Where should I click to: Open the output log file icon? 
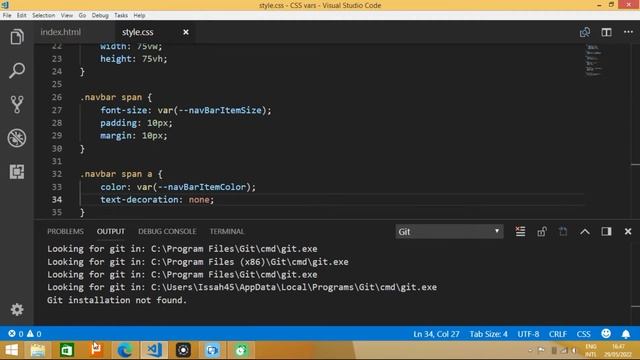click(x=563, y=231)
